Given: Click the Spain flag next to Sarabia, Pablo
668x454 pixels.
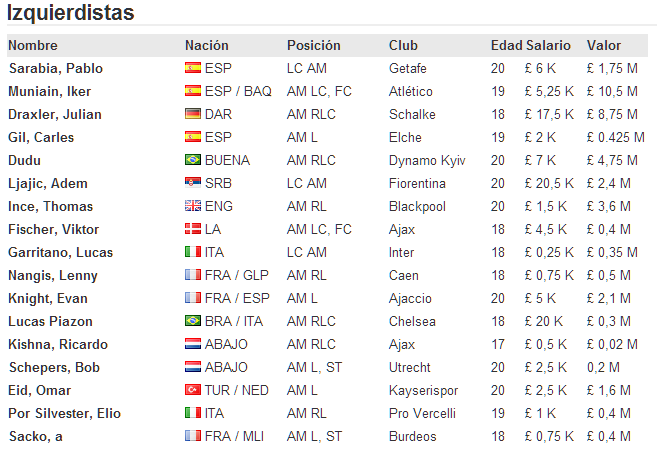Looking at the screenshot, I should point(193,68).
